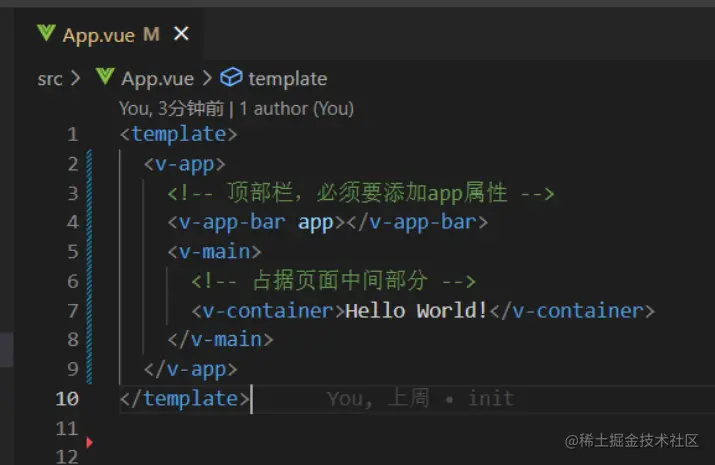Click the closing </v-main> tag
The height and width of the screenshot is (465, 715).
tap(220, 340)
